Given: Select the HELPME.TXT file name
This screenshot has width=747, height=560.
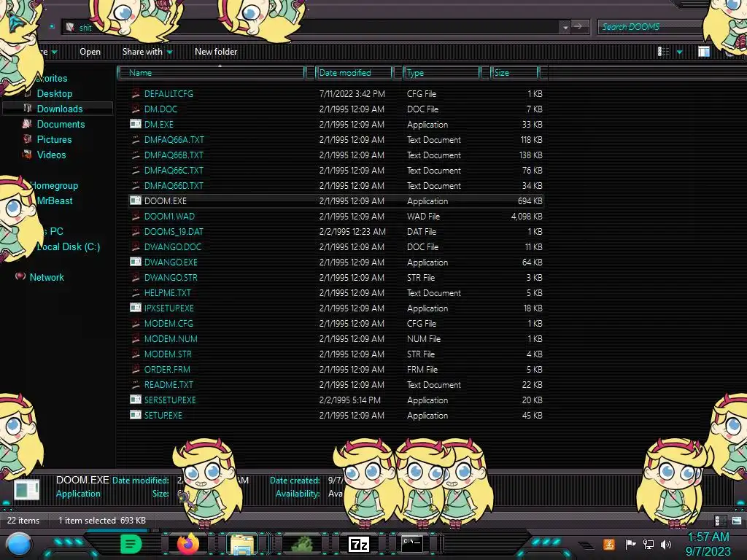Looking at the screenshot, I should point(167,293).
